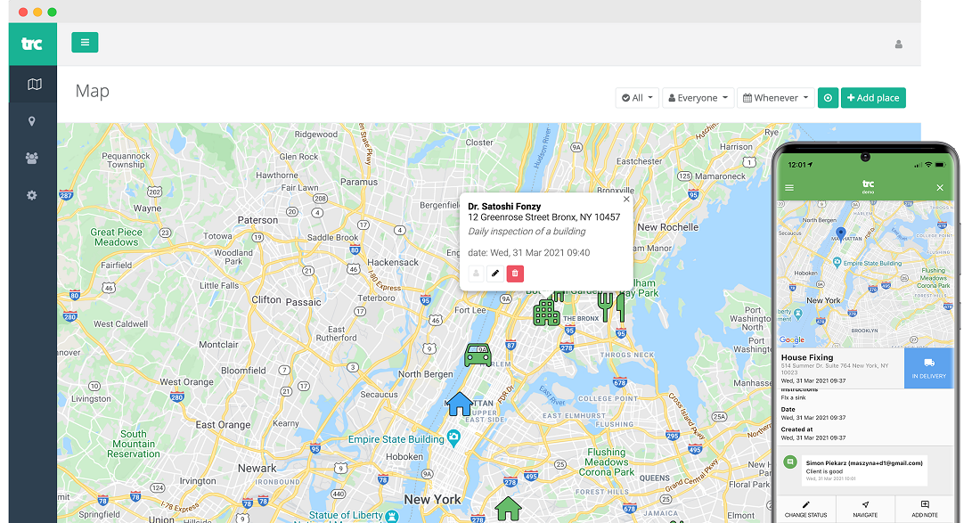Click the Hackensack label on map
Viewport: 980px width, 523px height.
pyautogui.click(x=393, y=262)
